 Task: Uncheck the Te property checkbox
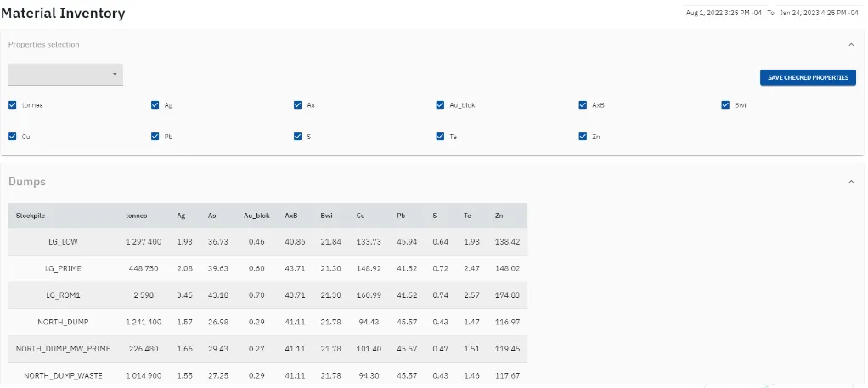441,136
